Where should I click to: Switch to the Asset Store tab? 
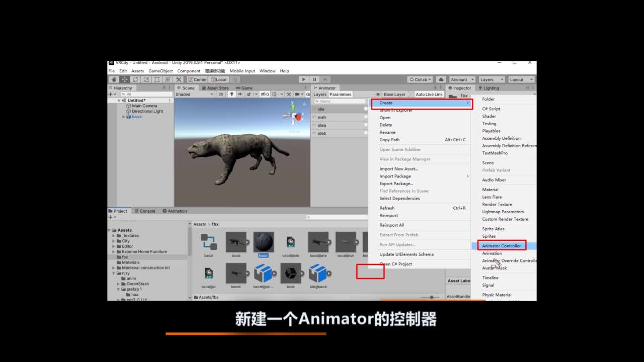coord(215,88)
